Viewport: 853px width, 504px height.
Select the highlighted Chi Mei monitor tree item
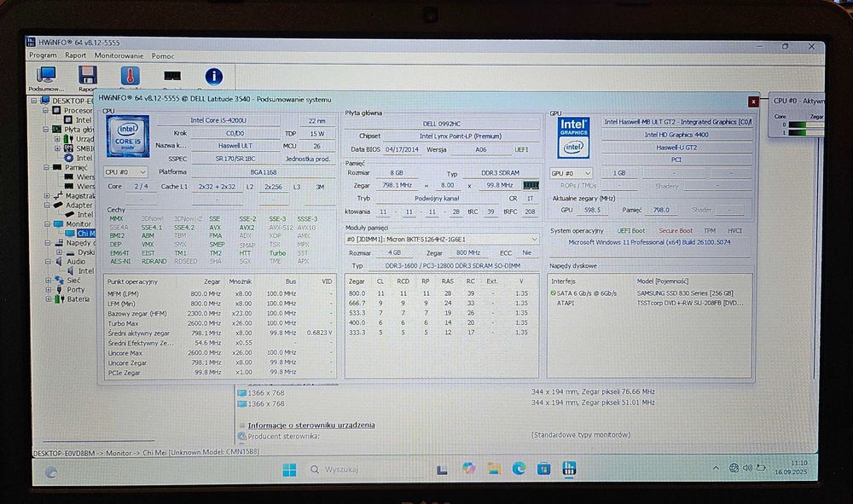[x=86, y=234]
